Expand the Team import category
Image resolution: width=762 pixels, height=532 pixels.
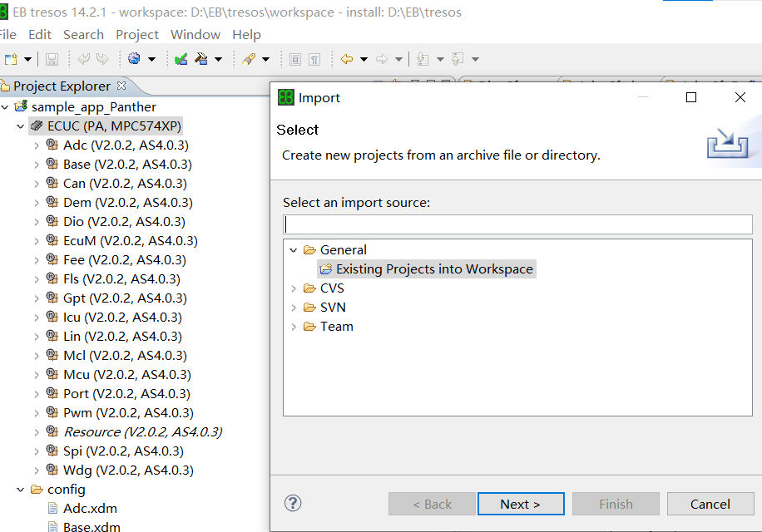point(293,327)
